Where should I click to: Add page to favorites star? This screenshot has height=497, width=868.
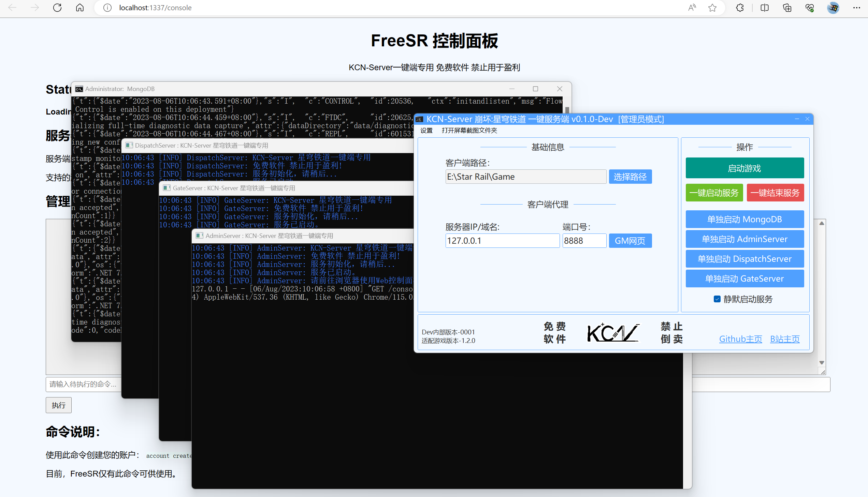(712, 7)
